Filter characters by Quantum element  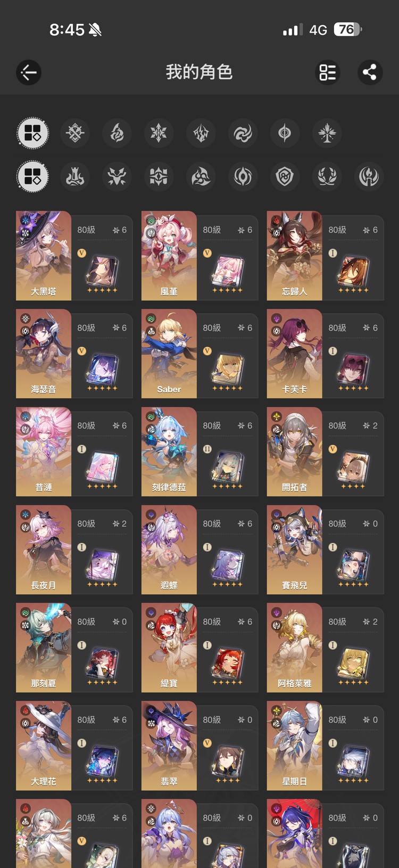click(285, 133)
